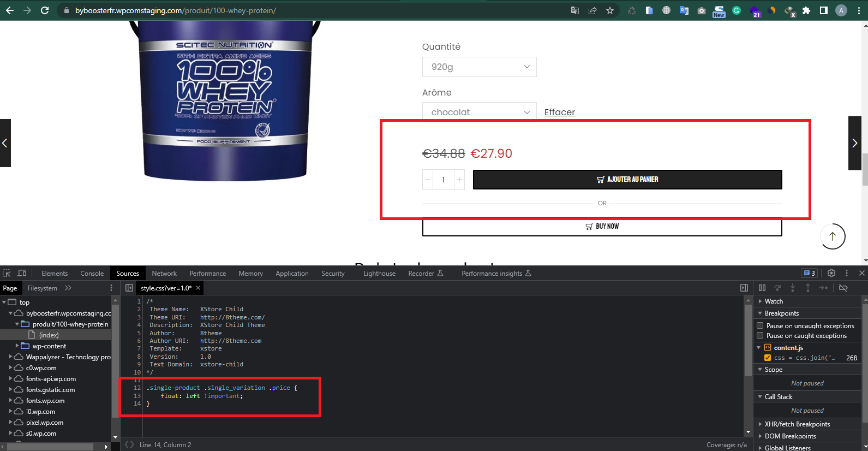The height and width of the screenshot is (451, 868).
Task: Open the profile avatar A menu
Action: 841,10
